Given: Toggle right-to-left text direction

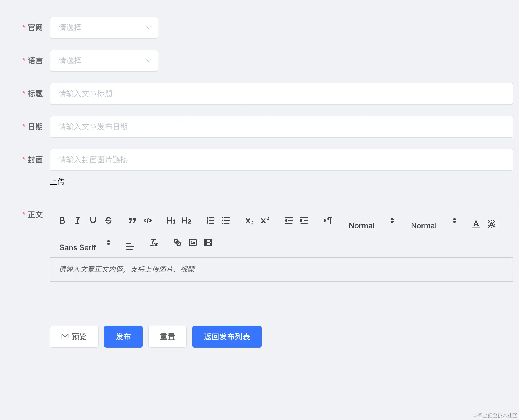Looking at the screenshot, I should [x=328, y=220].
